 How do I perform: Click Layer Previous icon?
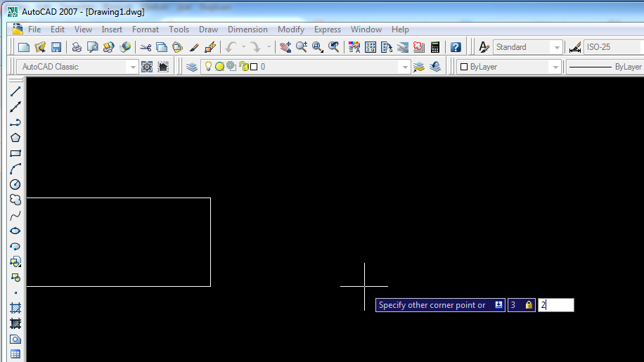(x=435, y=67)
